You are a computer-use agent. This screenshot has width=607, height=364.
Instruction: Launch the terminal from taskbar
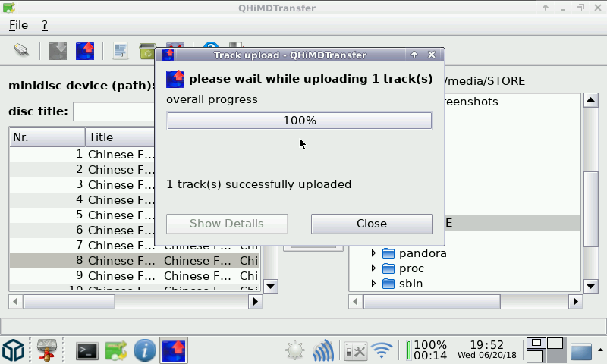click(x=86, y=351)
